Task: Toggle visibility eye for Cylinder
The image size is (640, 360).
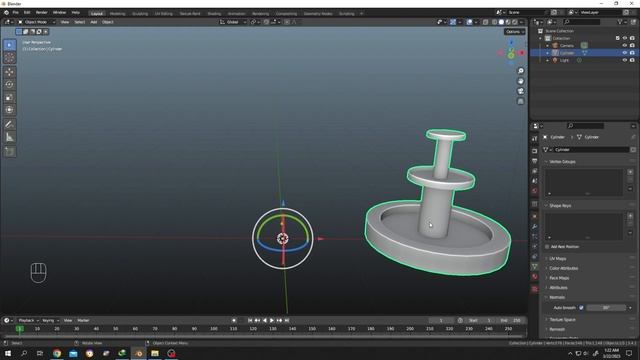Action: (624, 53)
